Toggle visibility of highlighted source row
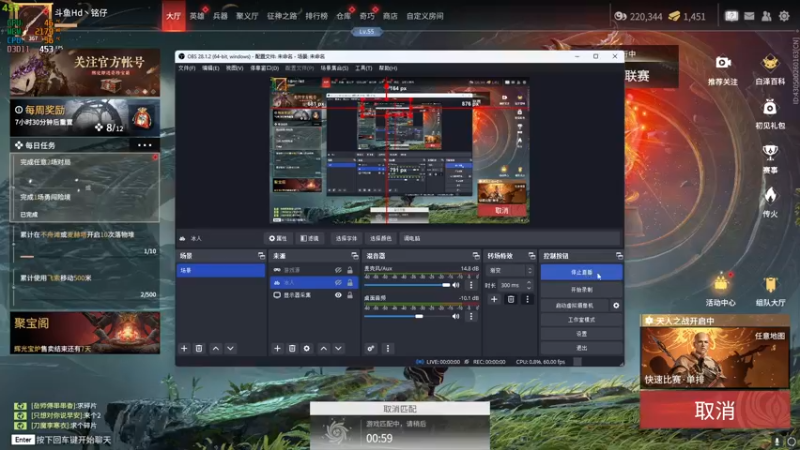 click(338, 282)
